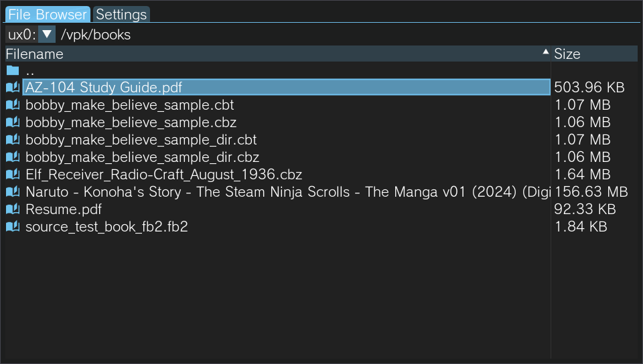Click the book icon beside source_test_book_fb2.fb2
Viewport: 643px width, 364px height.
tap(13, 226)
